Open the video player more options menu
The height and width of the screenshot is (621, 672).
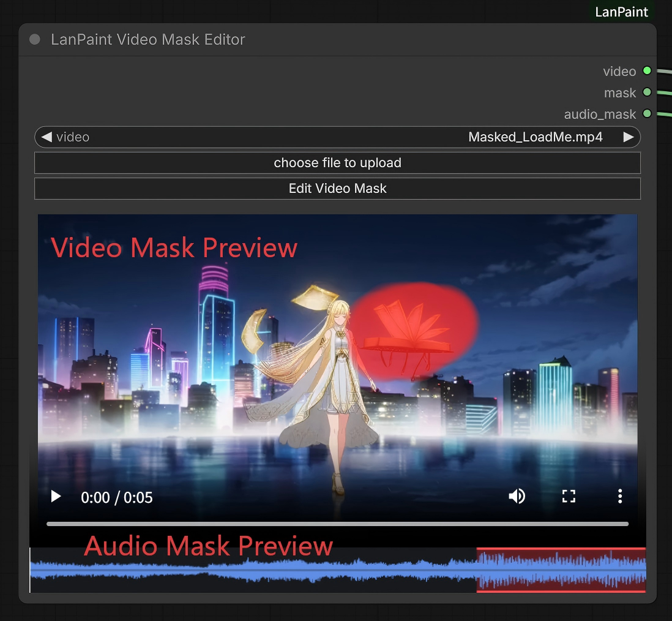coord(620,496)
